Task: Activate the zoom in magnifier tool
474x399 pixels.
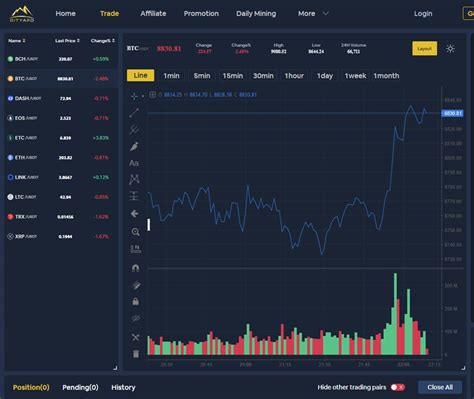Action: 135,232
